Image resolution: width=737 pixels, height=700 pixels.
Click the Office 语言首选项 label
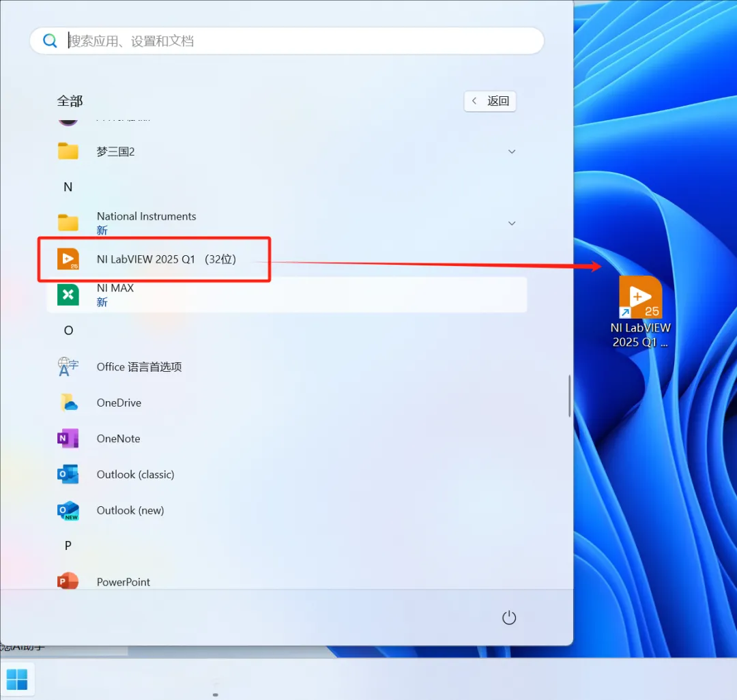coord(139,367)
